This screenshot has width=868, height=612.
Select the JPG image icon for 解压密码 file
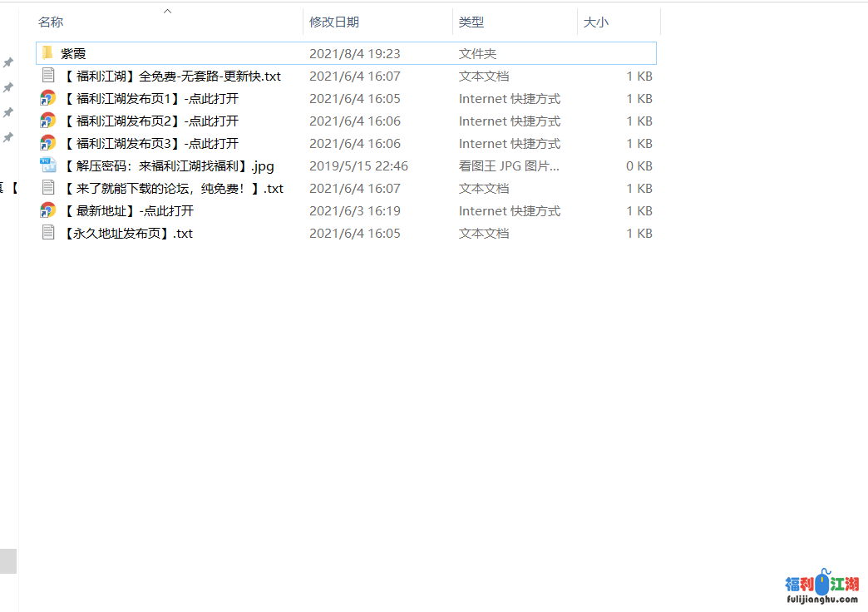coord(48,165)
